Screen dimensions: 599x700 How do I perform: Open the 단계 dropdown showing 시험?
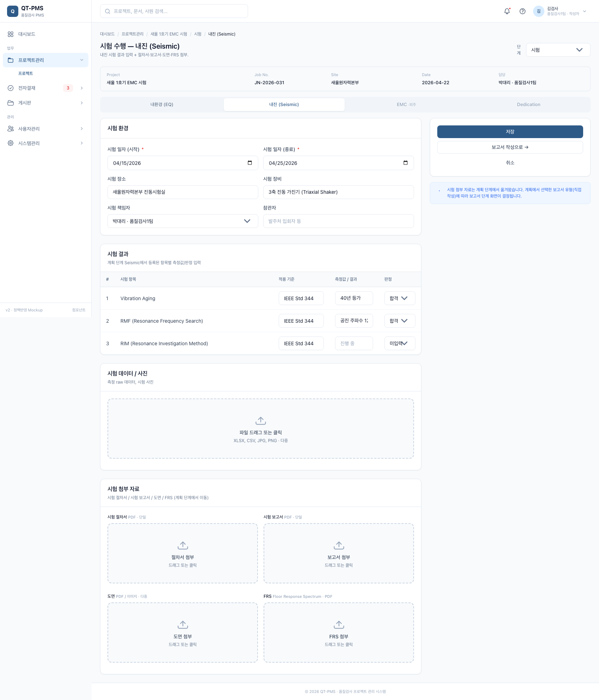(x=558, y=50)
